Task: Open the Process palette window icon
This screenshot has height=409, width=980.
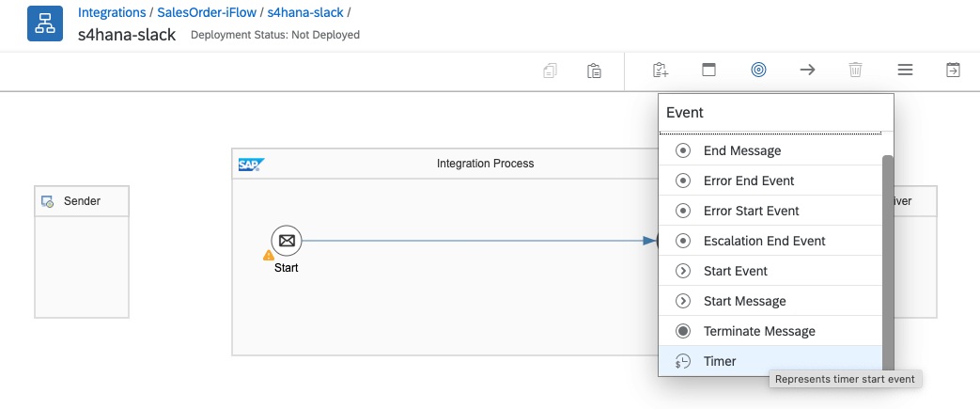Action: point(708,70)
